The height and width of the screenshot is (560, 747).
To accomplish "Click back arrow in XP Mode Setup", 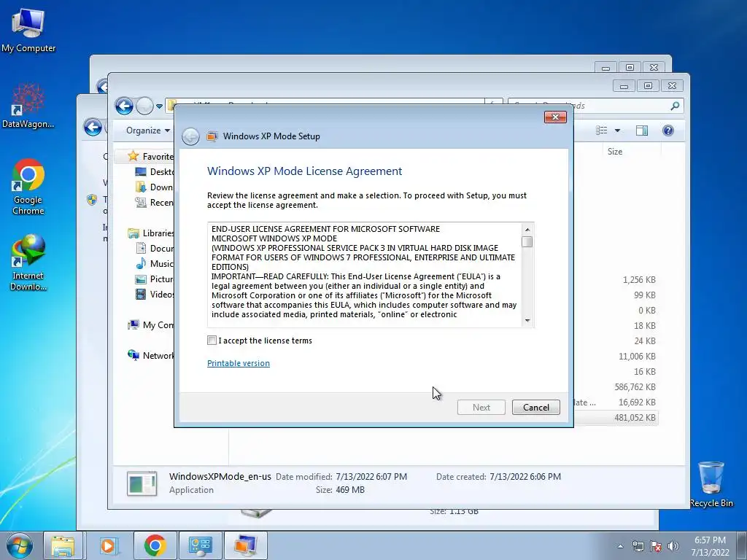I will coord(190,136).
